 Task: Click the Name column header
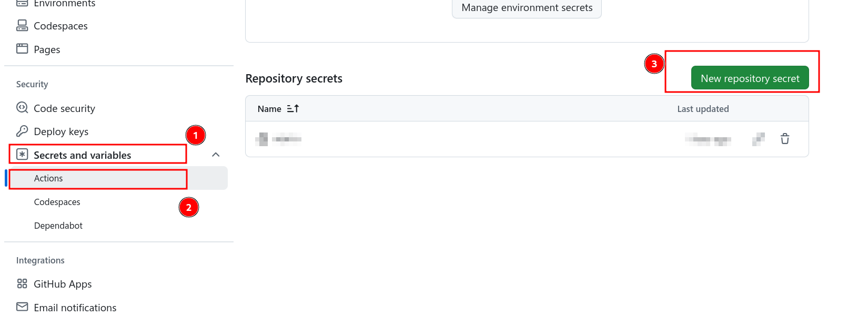coord(269,109)
